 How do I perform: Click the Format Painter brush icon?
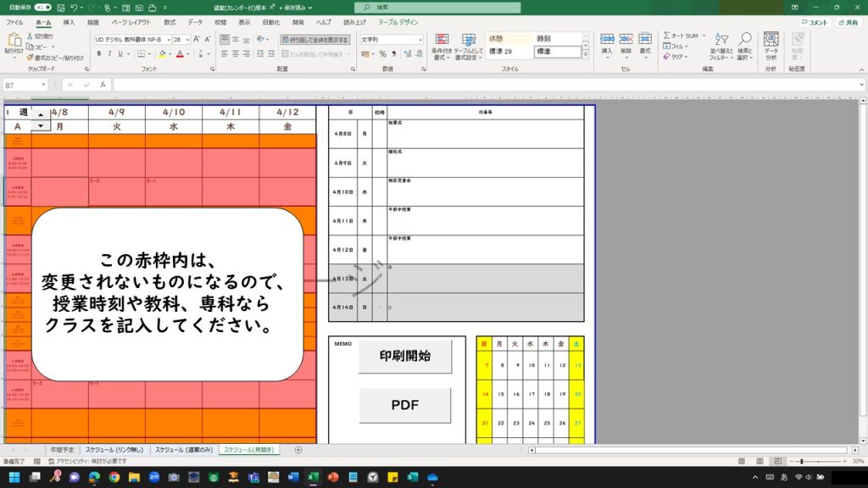tap(31, 58)
